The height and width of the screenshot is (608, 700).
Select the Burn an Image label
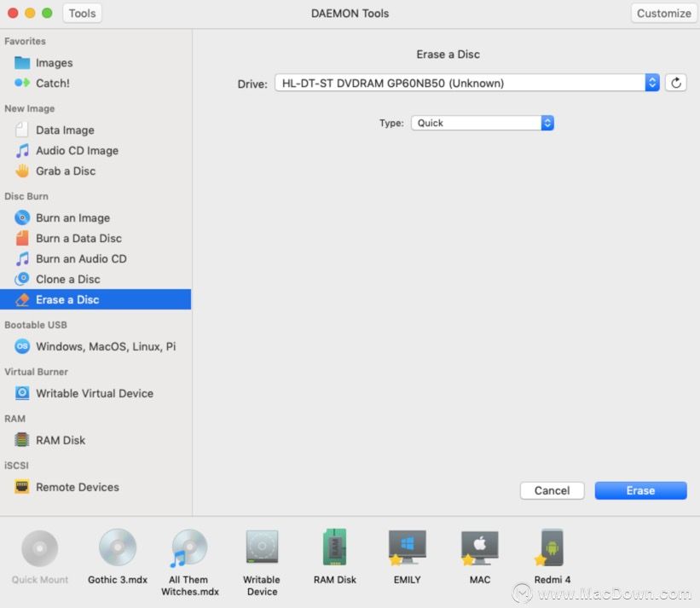pyautogui.click(x=72, y=217)
